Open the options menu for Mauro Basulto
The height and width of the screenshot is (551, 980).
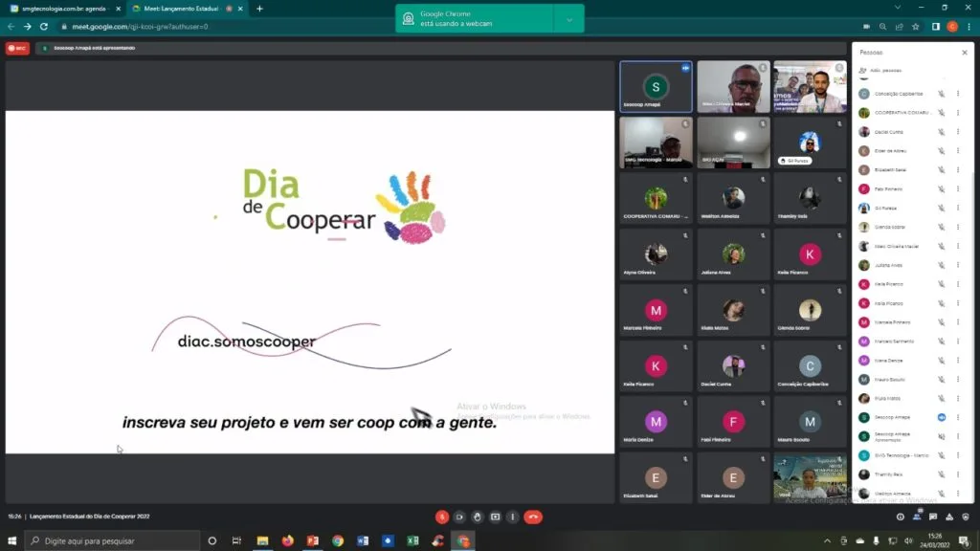point(958,379)
